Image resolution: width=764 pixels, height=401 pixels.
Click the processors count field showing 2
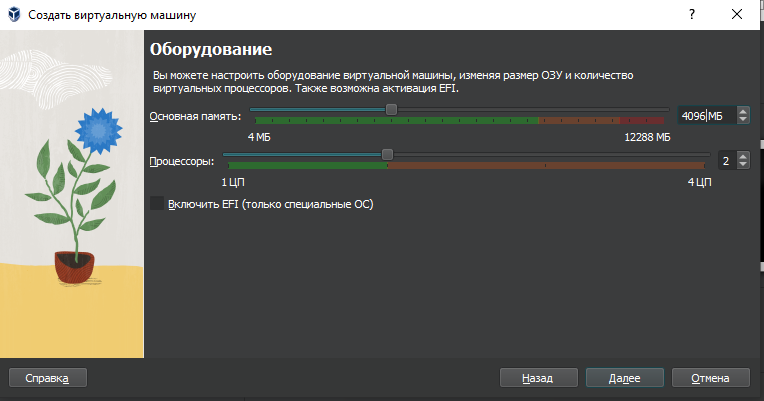(x=728, y=161)
